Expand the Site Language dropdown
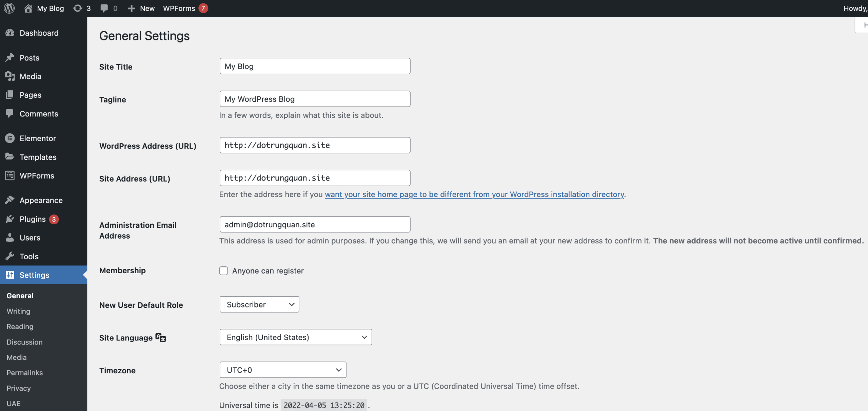 click(296, 337)
